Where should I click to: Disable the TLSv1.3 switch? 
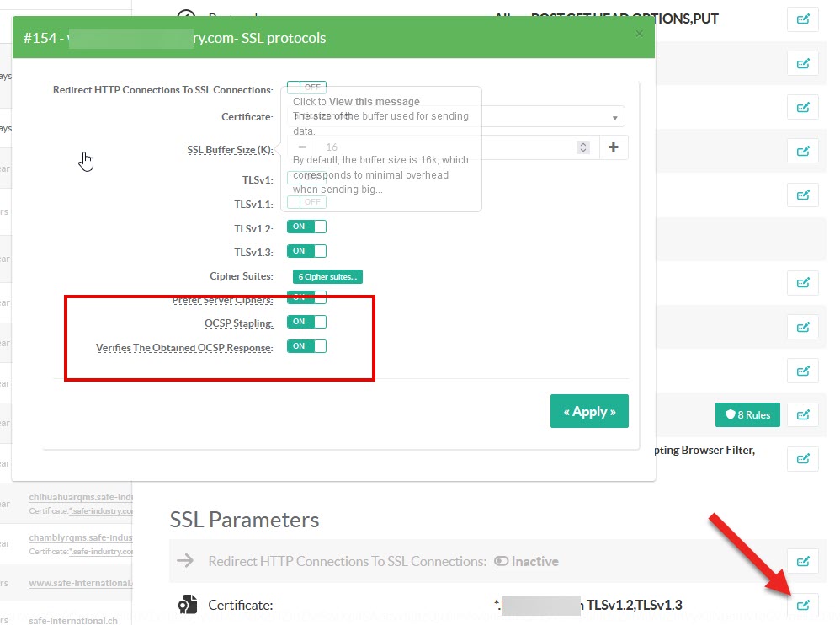(306, 251)
